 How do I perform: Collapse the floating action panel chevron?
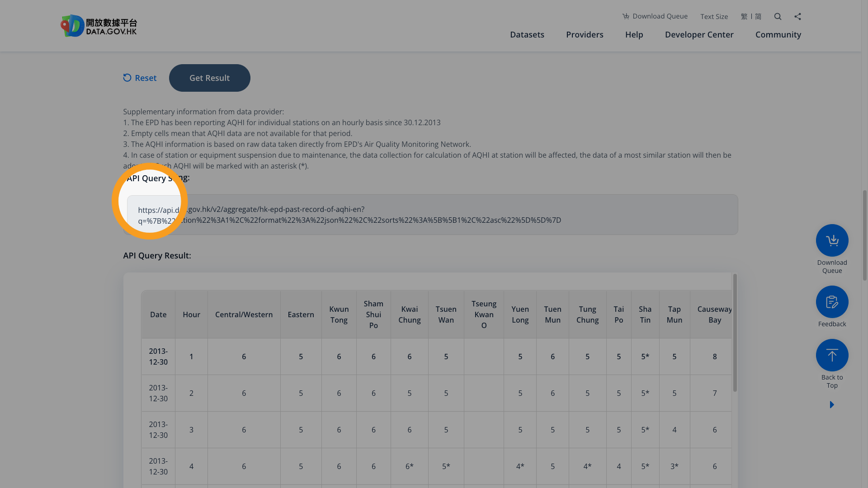832,404
